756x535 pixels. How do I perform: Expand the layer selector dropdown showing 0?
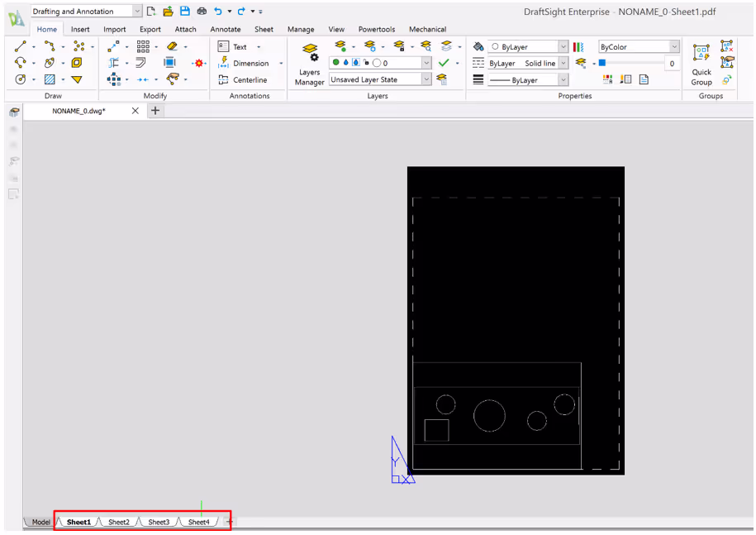426,63
